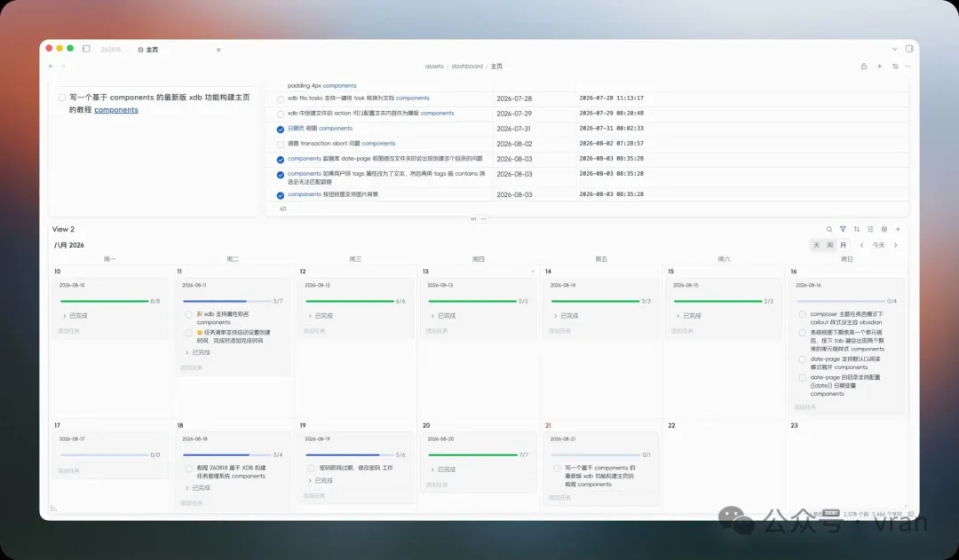Viewport: 959px width, 560px height.
Task: Open the header sliders settings icon
Action: (x=895, y=66)
